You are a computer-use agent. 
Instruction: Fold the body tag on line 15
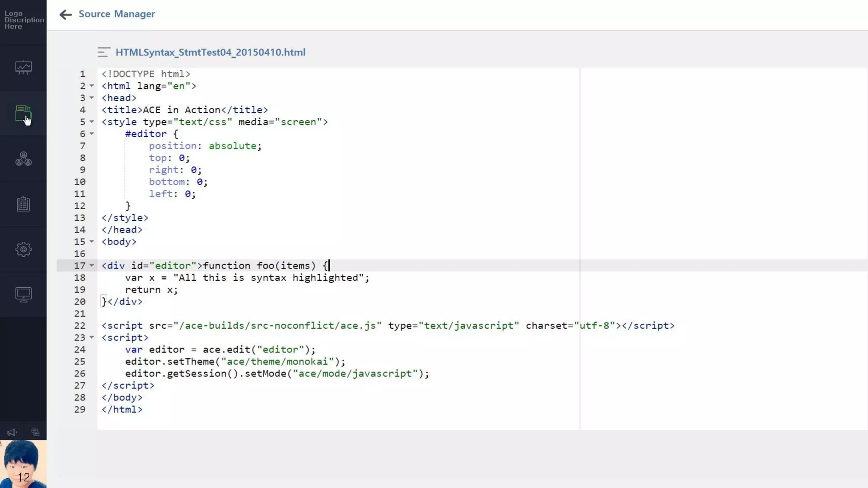pyautogui.click(x=92, y=241)
